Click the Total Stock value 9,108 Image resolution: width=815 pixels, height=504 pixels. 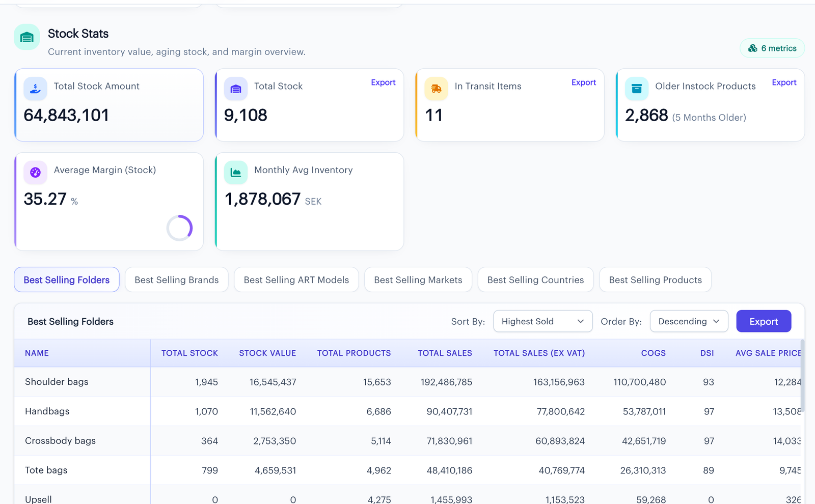246,116
